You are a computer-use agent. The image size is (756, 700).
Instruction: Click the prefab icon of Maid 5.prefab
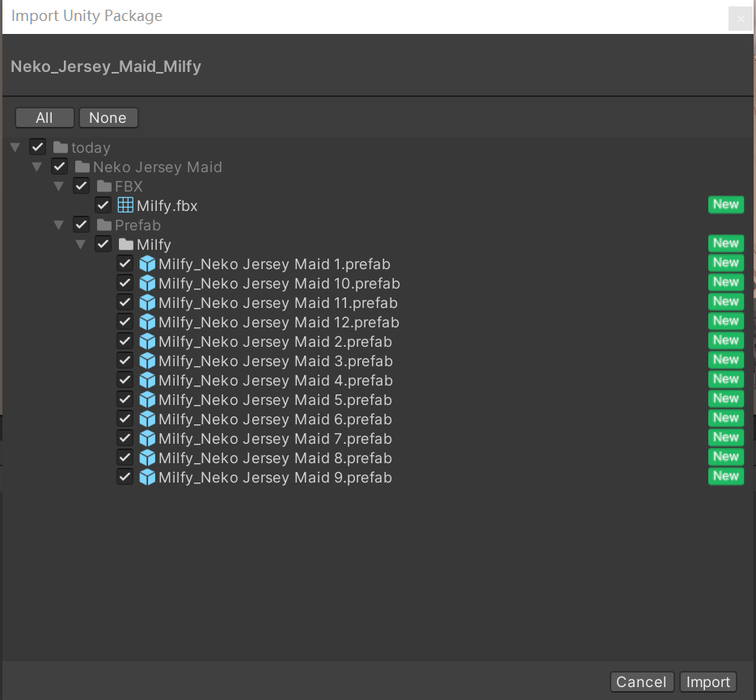(147, 400)
